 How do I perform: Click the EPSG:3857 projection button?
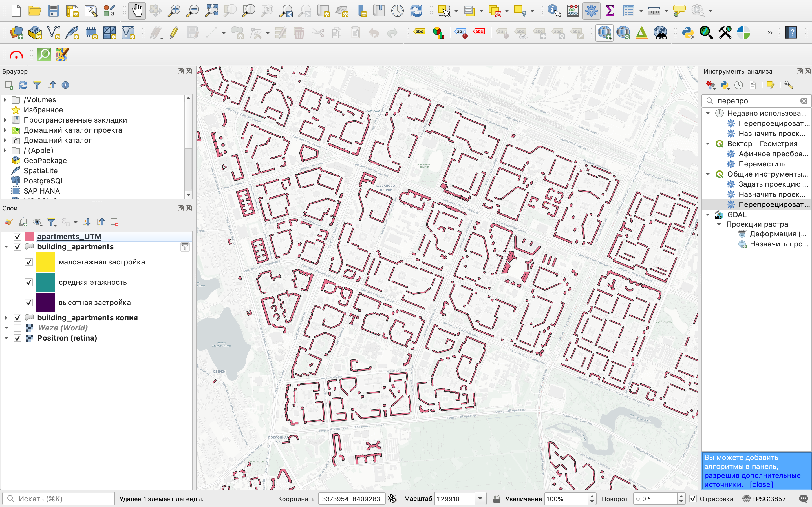[x=765, y=499]
